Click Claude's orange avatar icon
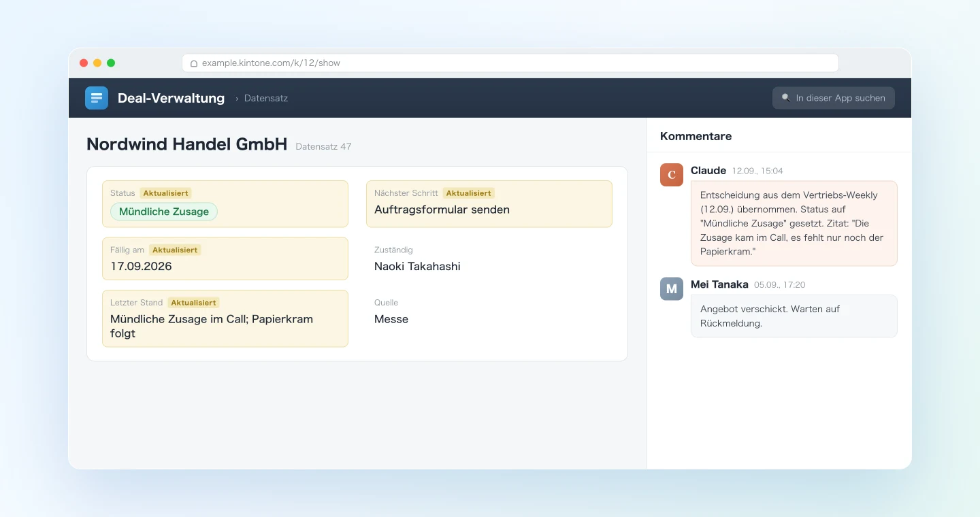 pos(672,175)
